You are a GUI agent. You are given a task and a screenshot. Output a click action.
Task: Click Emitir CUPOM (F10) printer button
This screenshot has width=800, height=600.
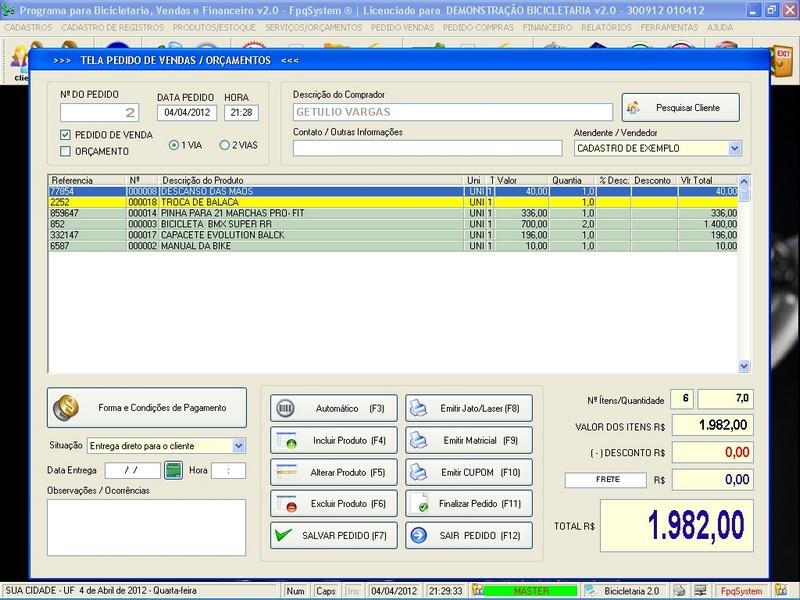(469, 471)
